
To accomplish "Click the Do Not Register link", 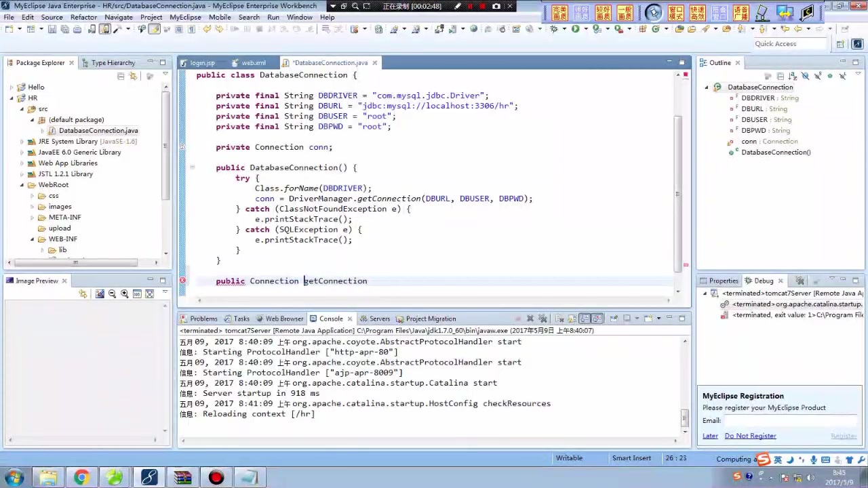I will 750,436.
